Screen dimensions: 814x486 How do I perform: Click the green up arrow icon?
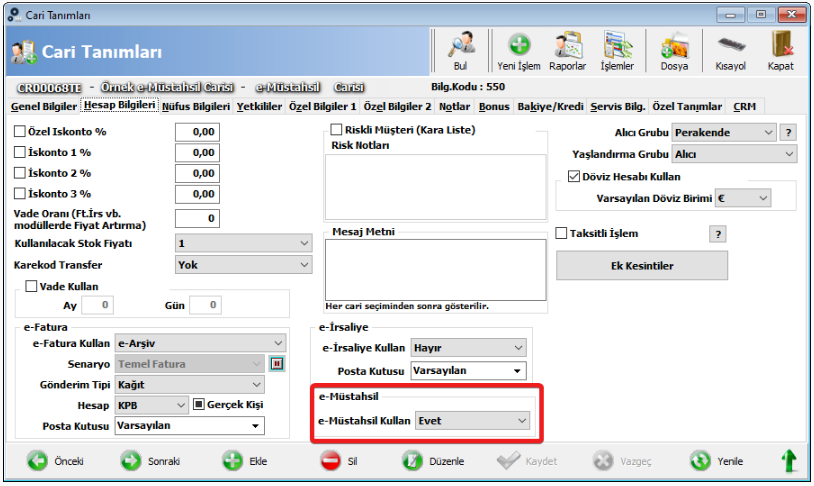[789, 461]
